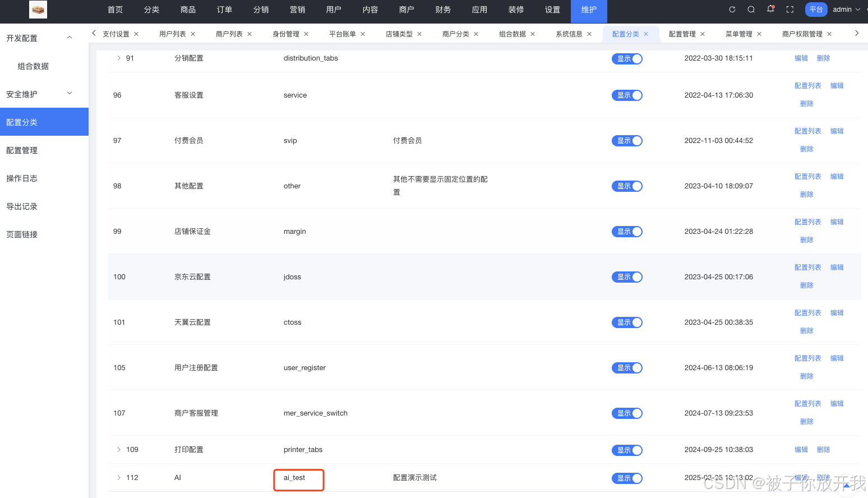This screenshot has height=498, width=868.
Task: Click 编辑 for 分销配置 row
Action: point(801,58)
